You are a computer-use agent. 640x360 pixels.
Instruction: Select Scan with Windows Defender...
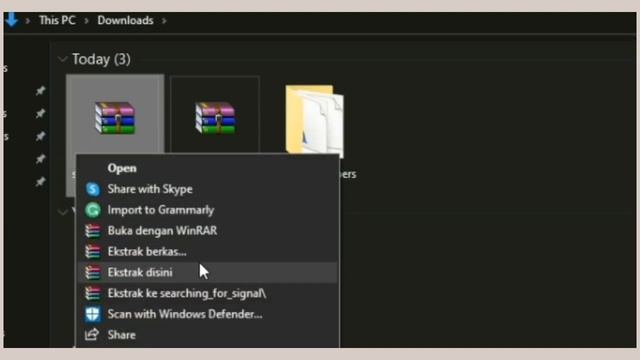(207, 314)
